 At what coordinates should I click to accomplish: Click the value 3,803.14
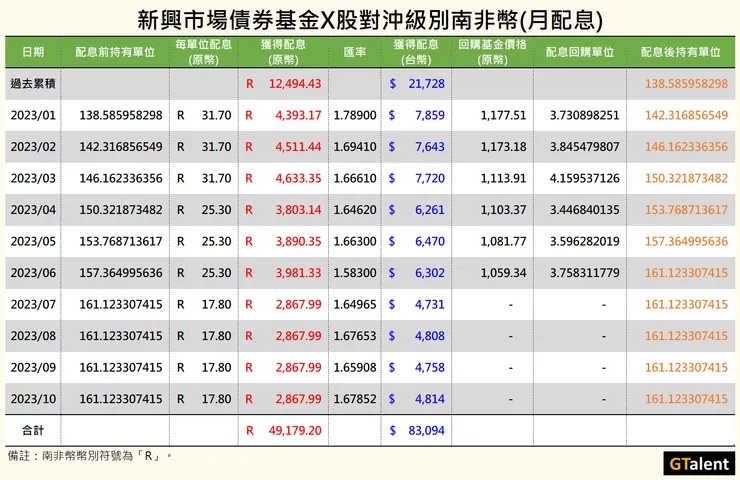298,210
